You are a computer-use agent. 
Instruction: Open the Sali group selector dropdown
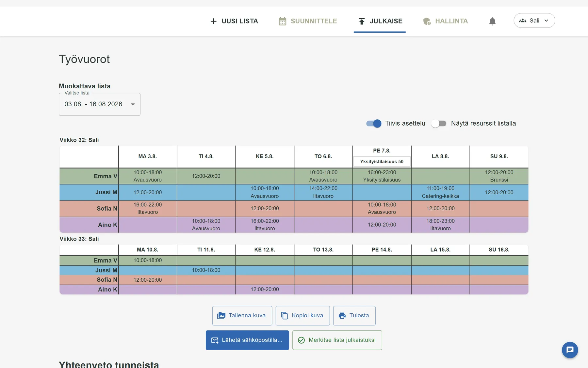[x=534, y=21]
